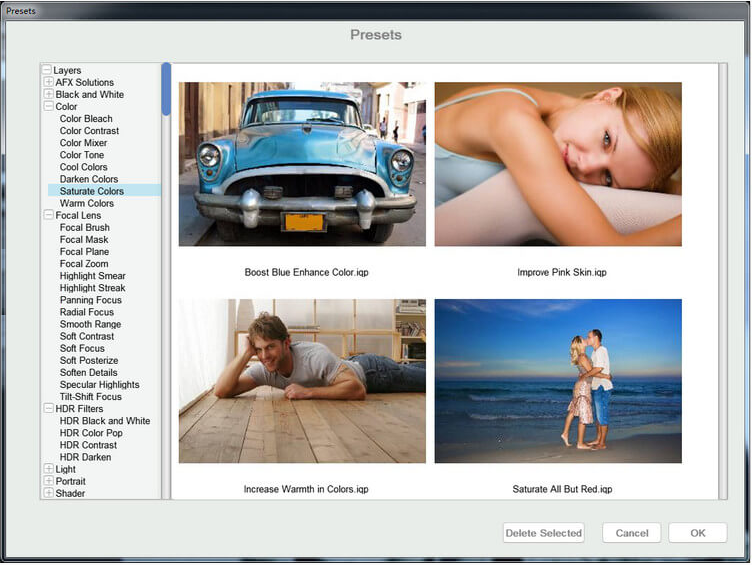
Task: Select the Saturate All But Red beach thumbnail
Action: tap(558, 381)
